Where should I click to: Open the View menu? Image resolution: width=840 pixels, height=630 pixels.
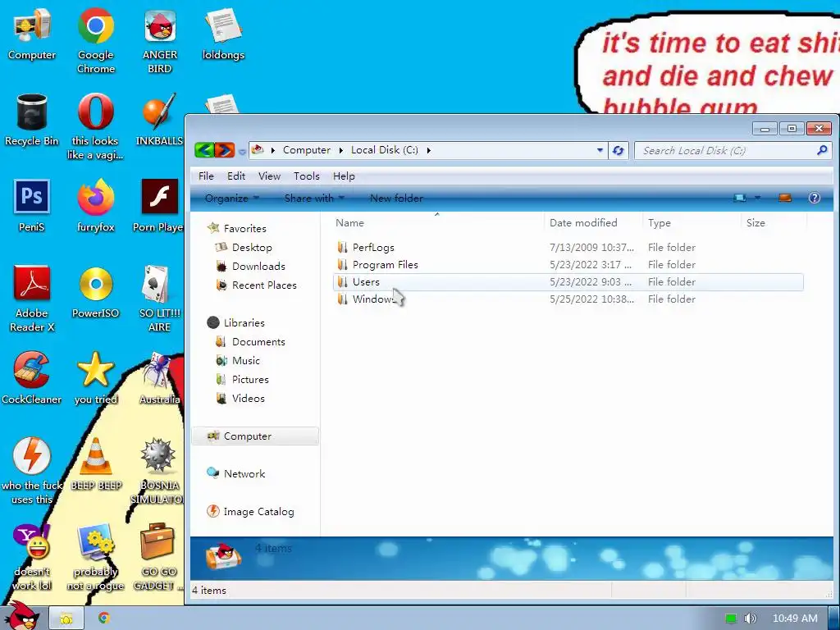pos(269,176)
